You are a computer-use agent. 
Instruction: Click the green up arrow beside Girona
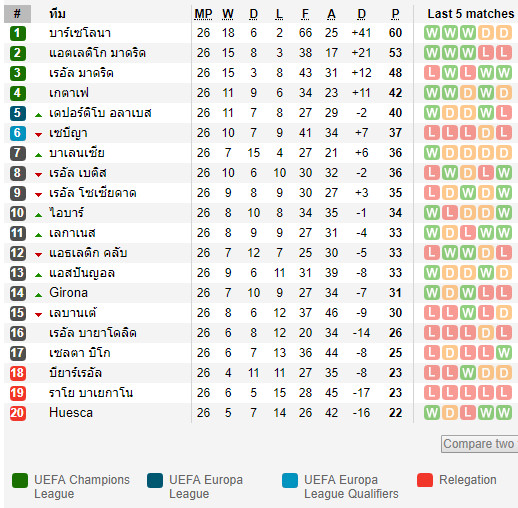point(39,295)
